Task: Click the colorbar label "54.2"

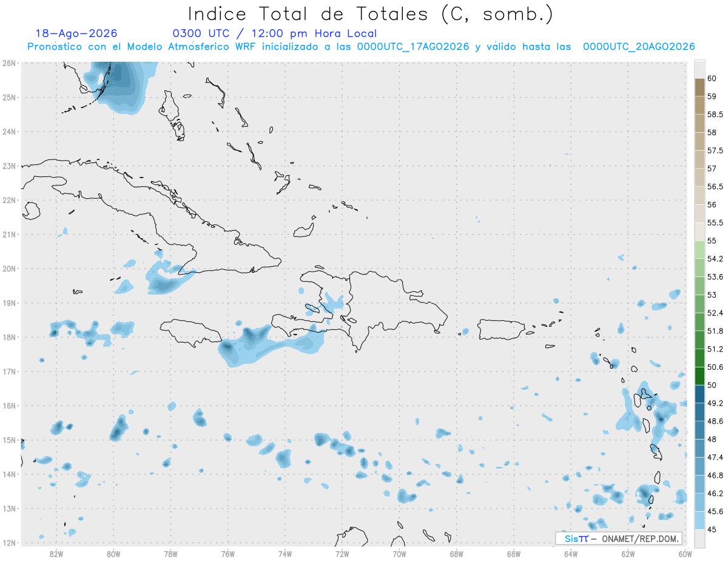Action: coord(715,259)
